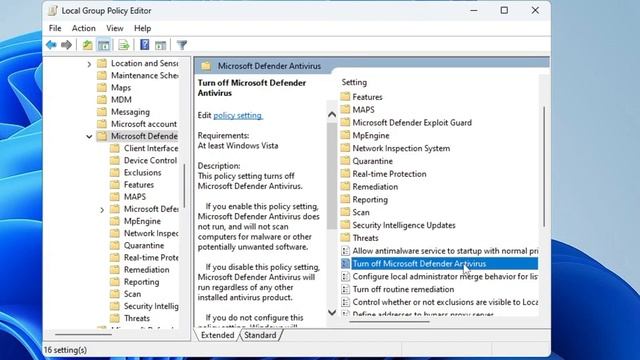640x360 pixels.
Task: Open the Help menu
Action: pos(142,28)
